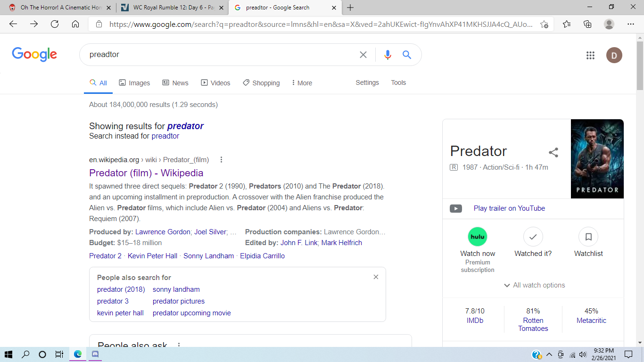This screenshot has height=362, width=644.
Task: Click the page vertical scrollbar
Action: tap(640, 189)
